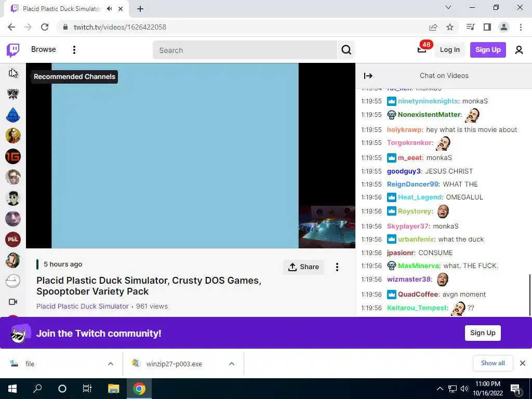The image size is (532, 399).
Task: Close the Placid Plastic Duck tab
Action: [121, 9]
